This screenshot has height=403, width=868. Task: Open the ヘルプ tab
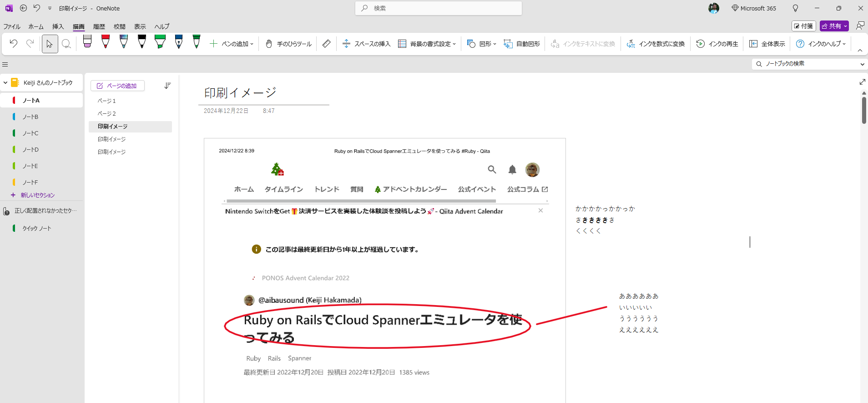coord(161,26)
